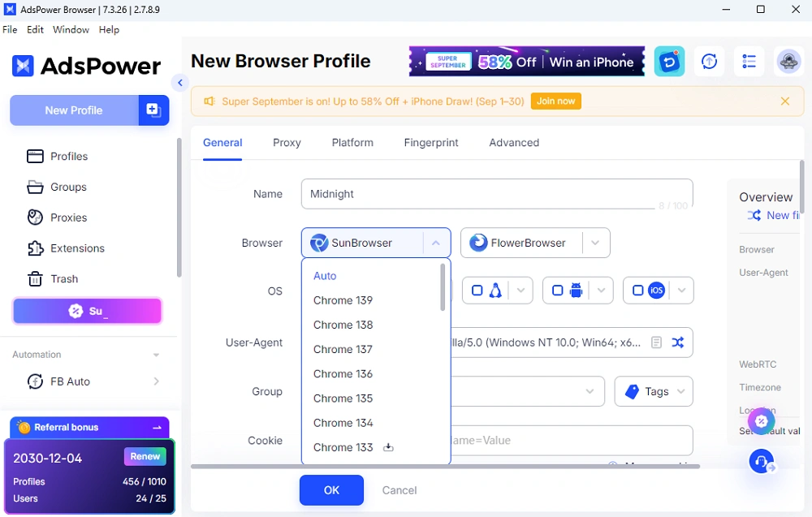Click the horizontal scrollbar above OK
The width and height of the screenshot is (812, 517).
click(445, 467)
